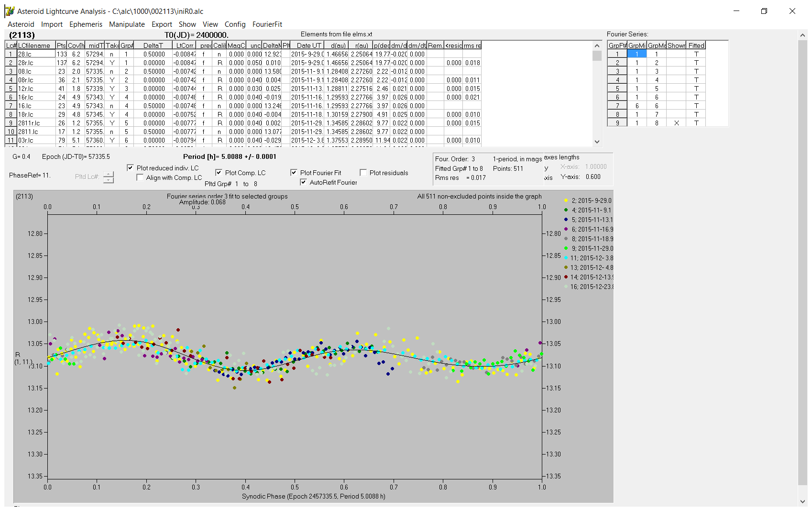Open the FourierFit menu

267,24
